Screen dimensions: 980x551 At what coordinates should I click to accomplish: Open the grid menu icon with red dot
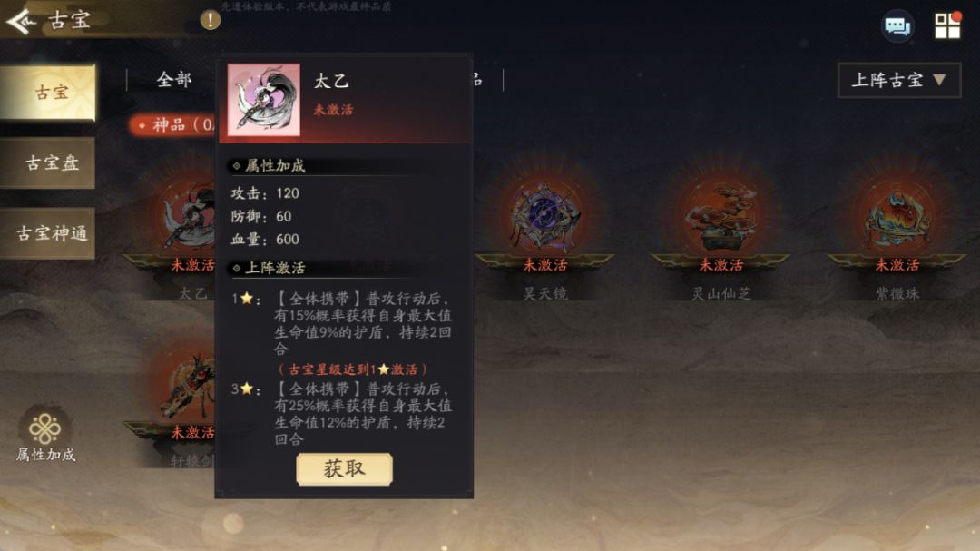947,25
